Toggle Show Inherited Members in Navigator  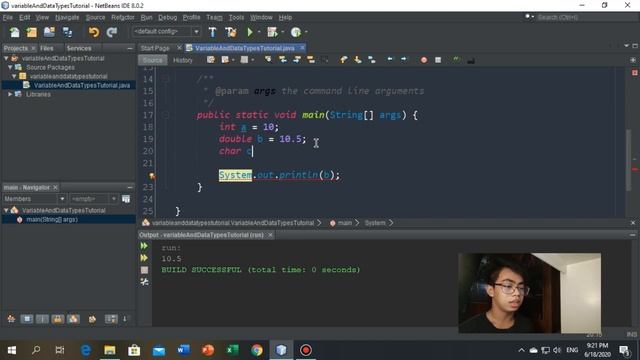click(11, 319)
